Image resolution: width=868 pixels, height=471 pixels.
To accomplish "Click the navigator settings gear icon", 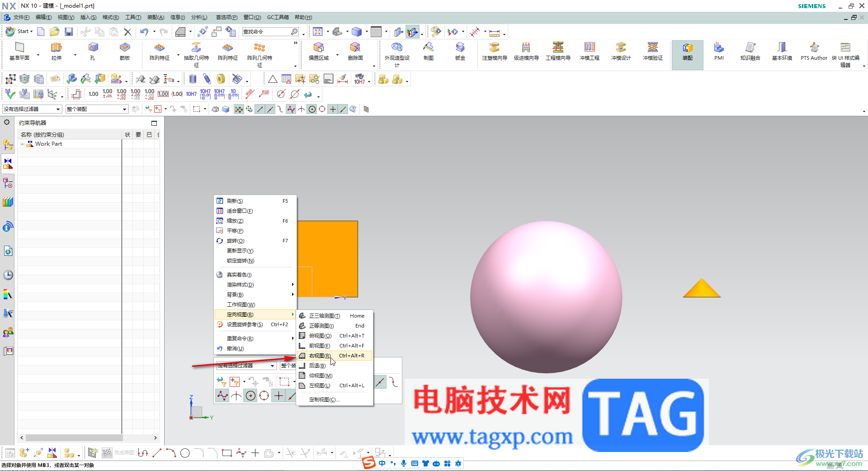I will click(x=7, y=122).
